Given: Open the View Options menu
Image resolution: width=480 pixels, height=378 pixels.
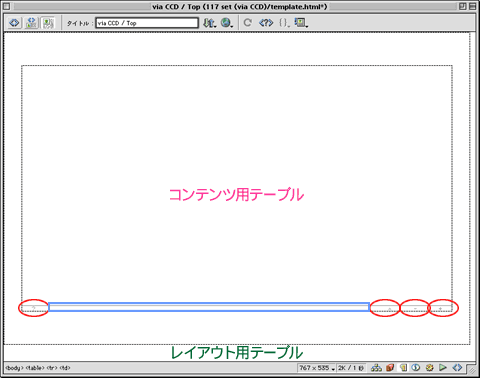Looking at the screenshot, I should pos(301,23).
